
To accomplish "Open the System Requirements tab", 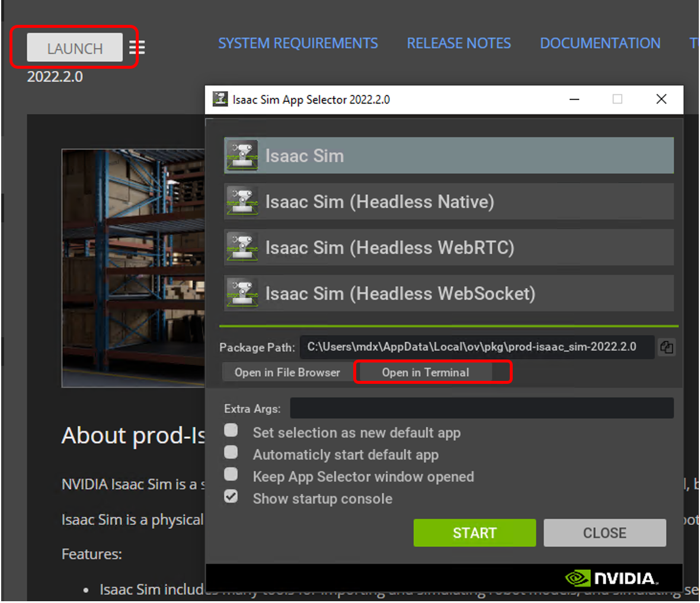I will pos(298,43).
